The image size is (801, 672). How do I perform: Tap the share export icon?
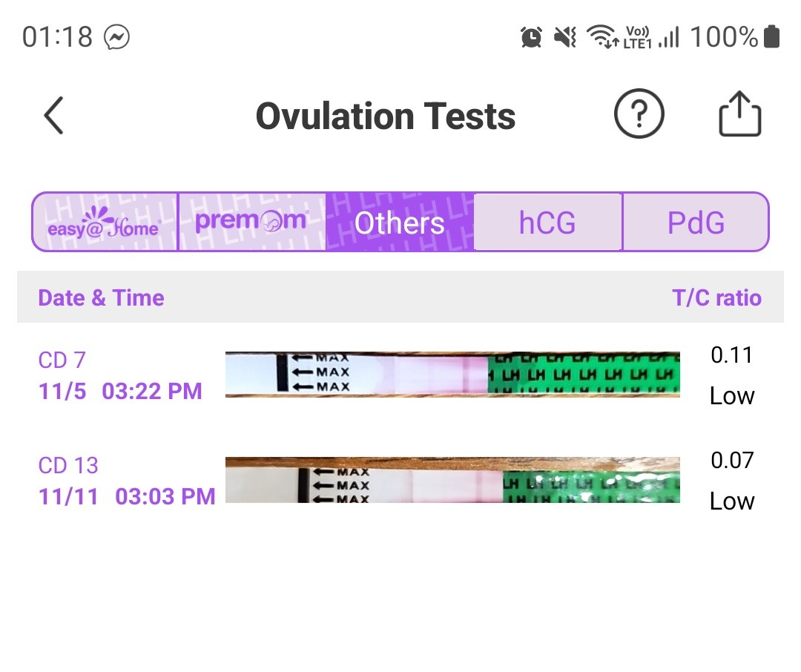[x=739, y=115]
